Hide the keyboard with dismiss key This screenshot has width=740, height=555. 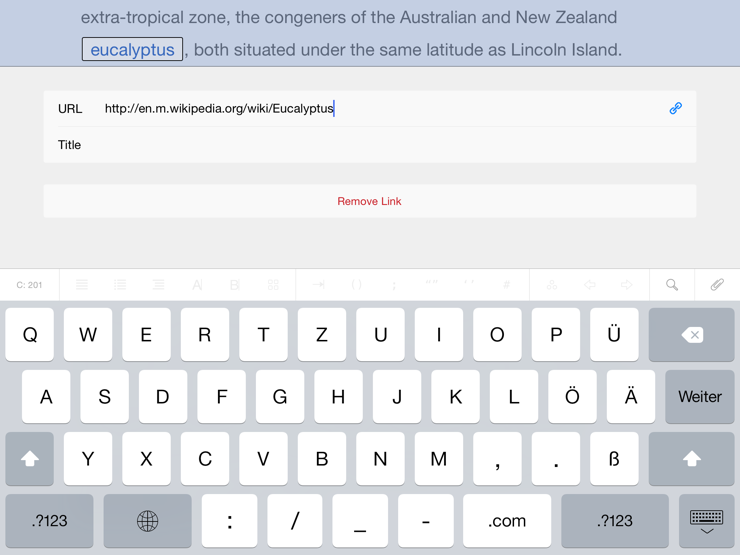click(x=706, y=520)
